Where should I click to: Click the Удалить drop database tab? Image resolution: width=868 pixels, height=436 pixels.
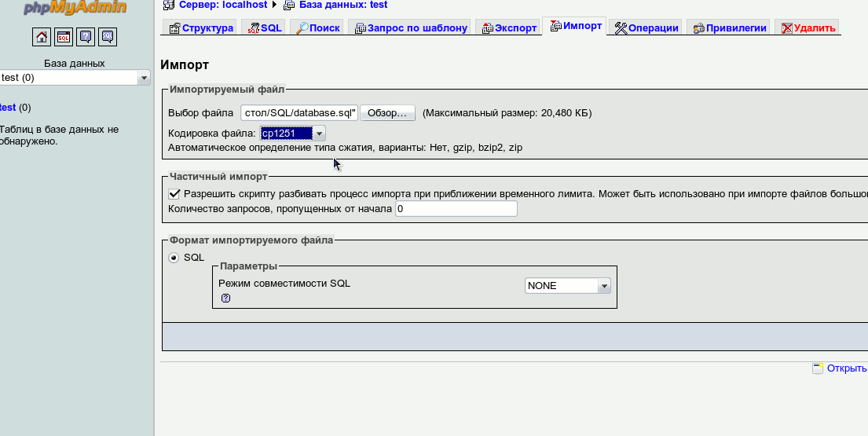[807, 28]
